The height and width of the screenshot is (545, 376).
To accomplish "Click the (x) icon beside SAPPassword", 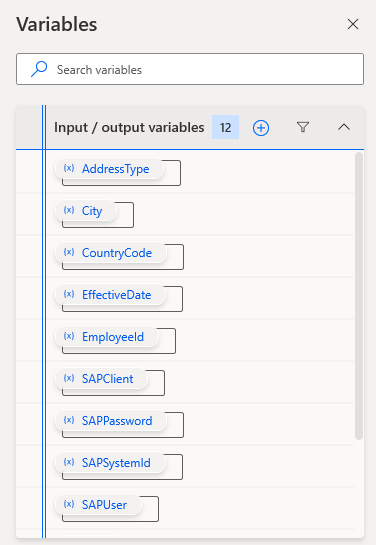I will (x=69, y=421).
